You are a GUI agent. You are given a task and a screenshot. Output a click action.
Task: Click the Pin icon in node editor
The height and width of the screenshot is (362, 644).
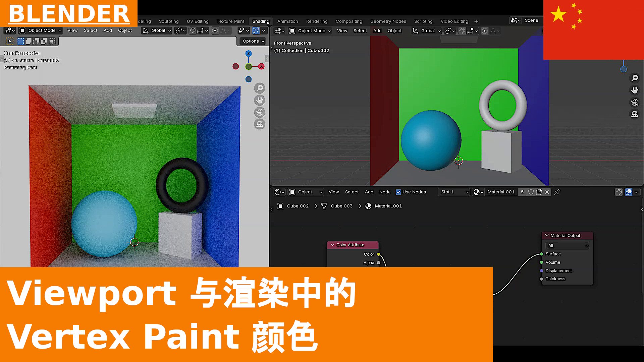(557, 192)
